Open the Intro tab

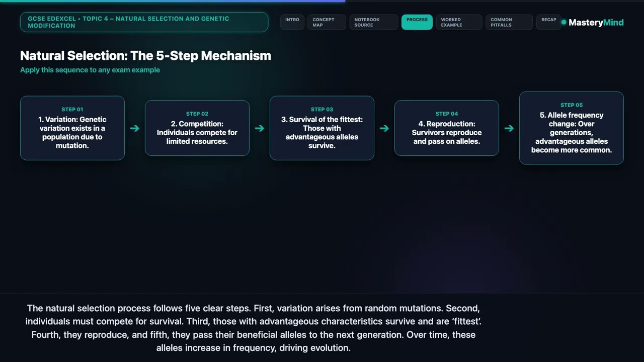coord(292,22)
